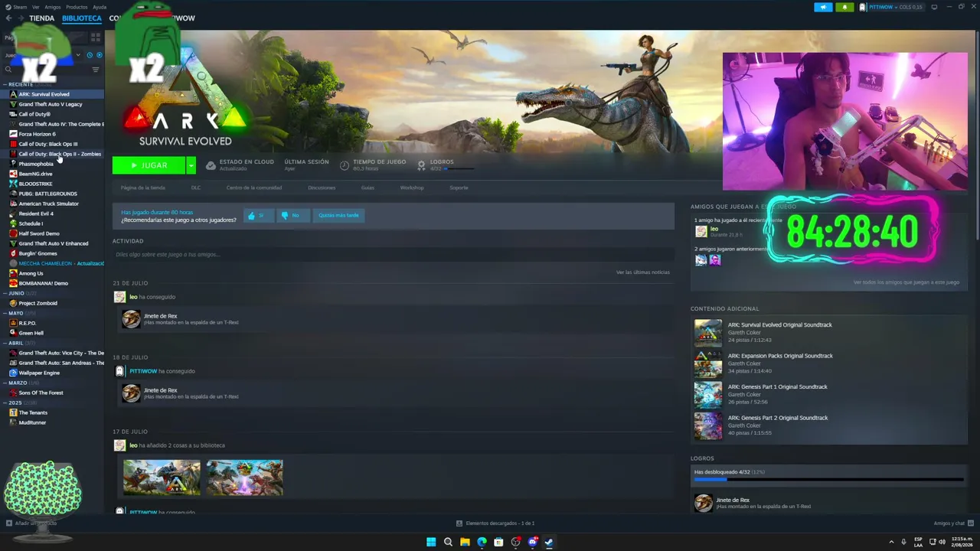
Task: Click the Among Us game icon
Action: click(13, 273)
